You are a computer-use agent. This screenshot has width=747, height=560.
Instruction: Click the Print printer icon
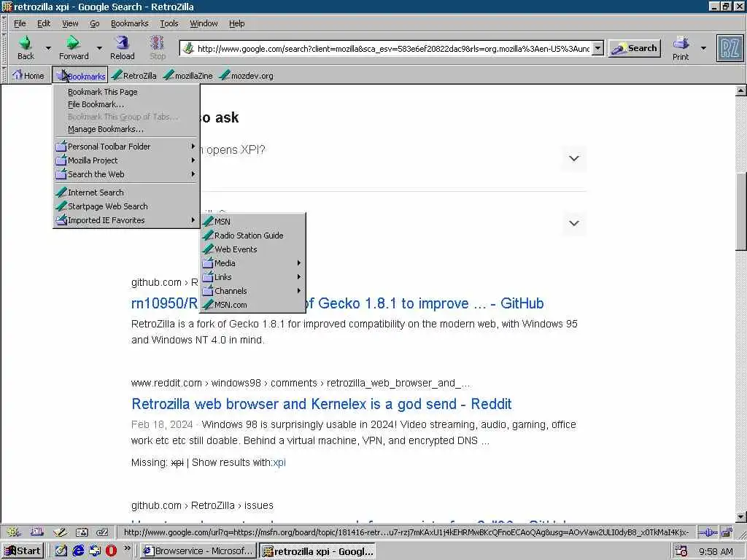pos(681,47)
